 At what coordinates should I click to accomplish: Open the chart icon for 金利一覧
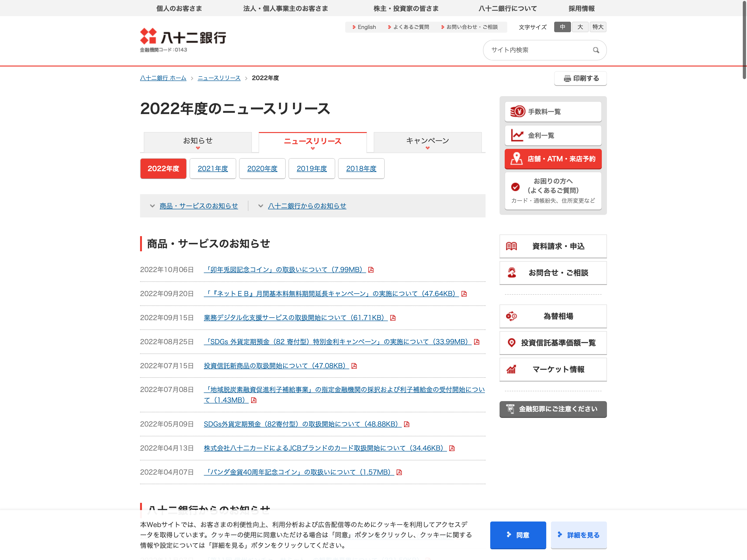coord(517,135)
